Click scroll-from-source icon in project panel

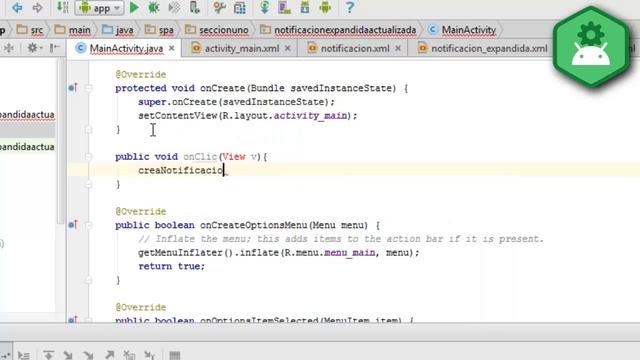click(9, 48)
